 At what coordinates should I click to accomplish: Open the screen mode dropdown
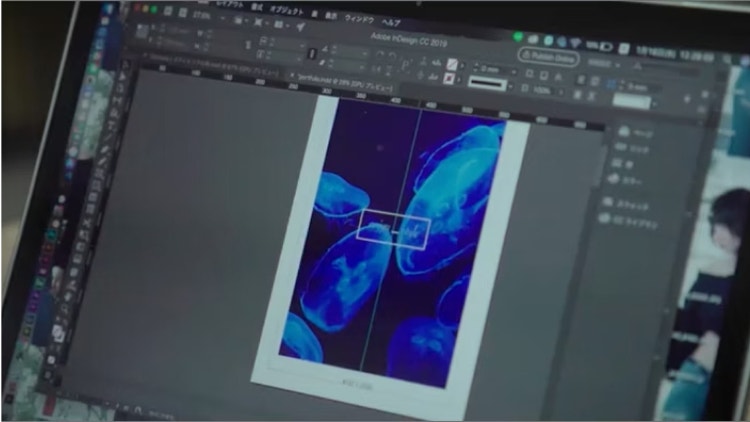[261, 22]
